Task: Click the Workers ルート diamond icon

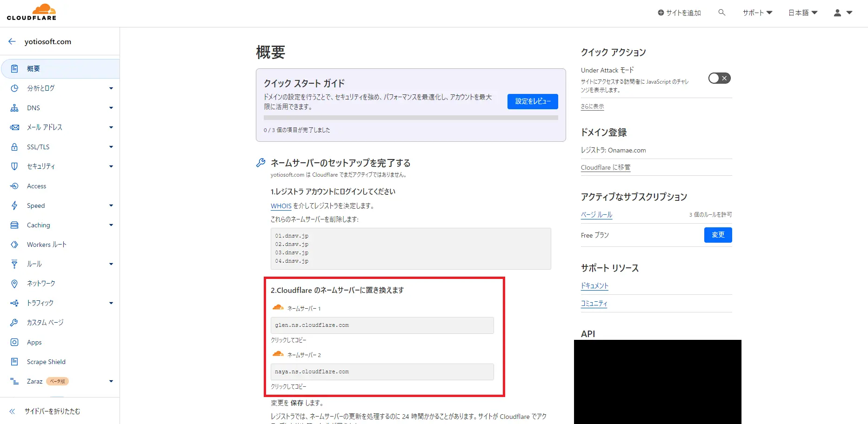Action: click(14, 245)
